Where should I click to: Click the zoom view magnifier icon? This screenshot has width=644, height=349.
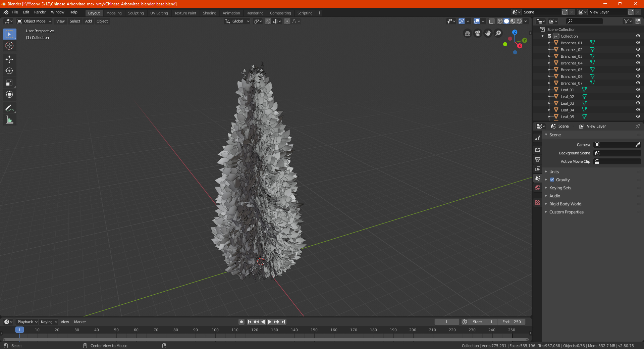coord(498,33)
